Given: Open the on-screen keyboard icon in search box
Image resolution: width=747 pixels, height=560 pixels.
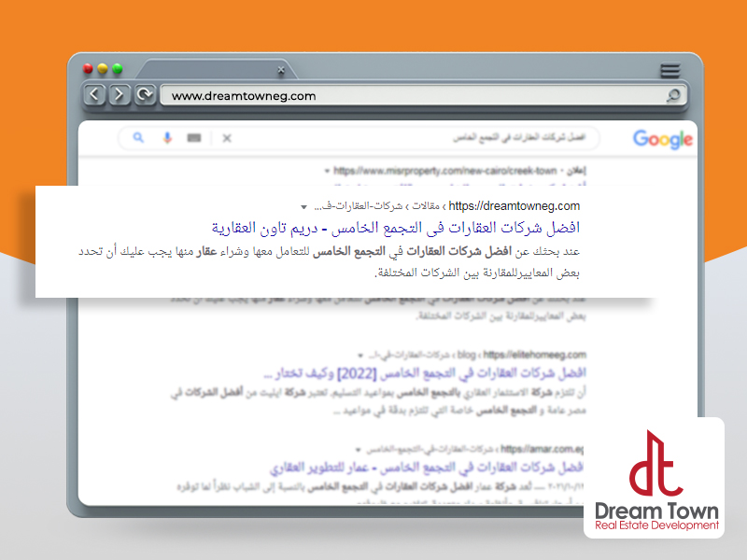Looking at the screenshot, I should point(194,138).
